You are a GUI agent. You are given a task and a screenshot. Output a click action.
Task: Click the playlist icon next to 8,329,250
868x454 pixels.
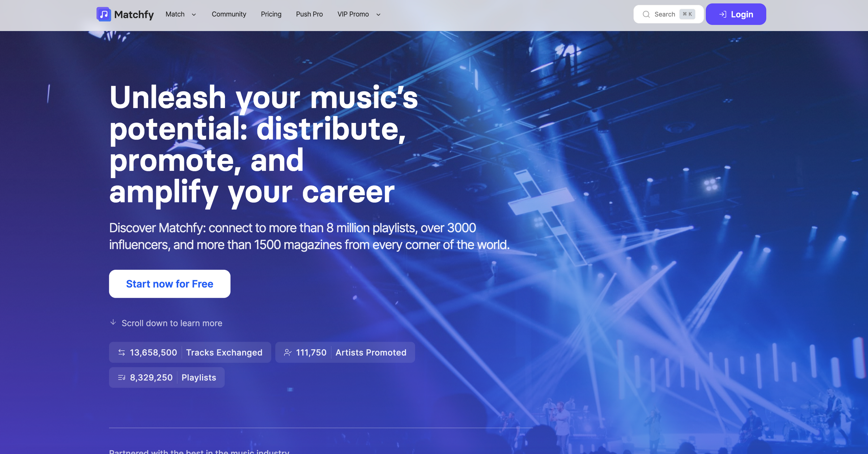[x=122, y=377]
